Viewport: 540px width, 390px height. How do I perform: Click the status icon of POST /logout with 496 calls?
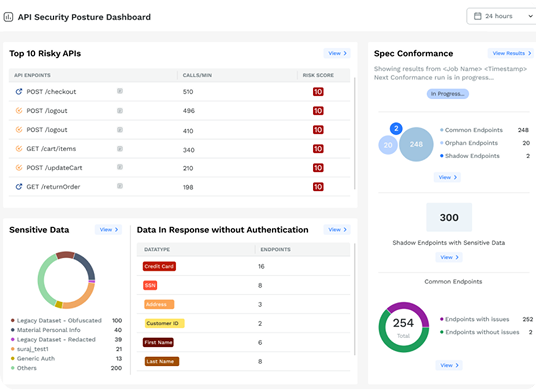pos(19,111)
